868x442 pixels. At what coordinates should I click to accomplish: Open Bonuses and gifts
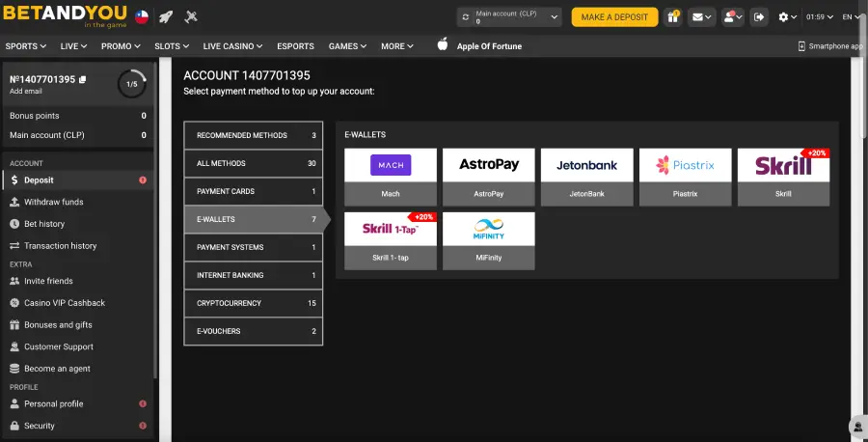[77, 325]
